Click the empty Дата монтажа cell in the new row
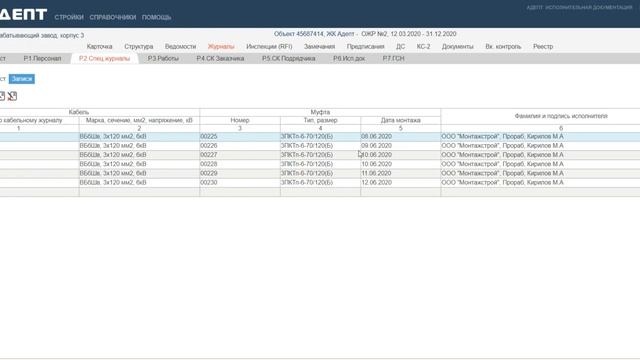640x360 pixels. [400, 192]
